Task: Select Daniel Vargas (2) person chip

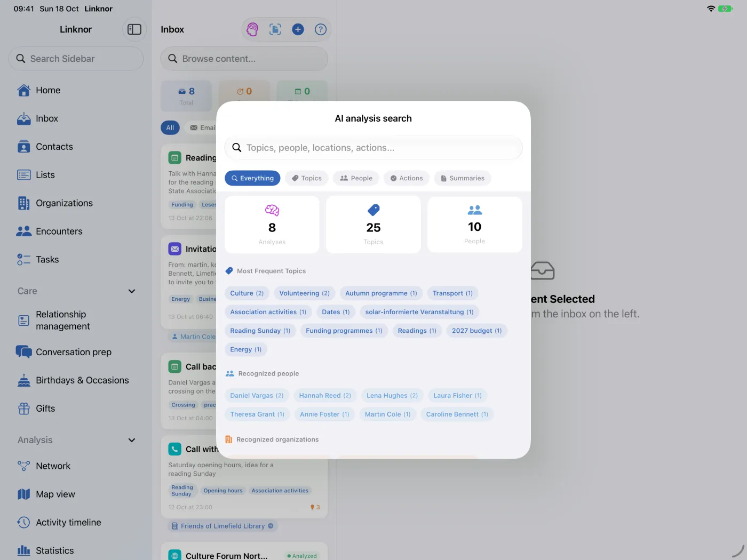Action: click(257, 396)
